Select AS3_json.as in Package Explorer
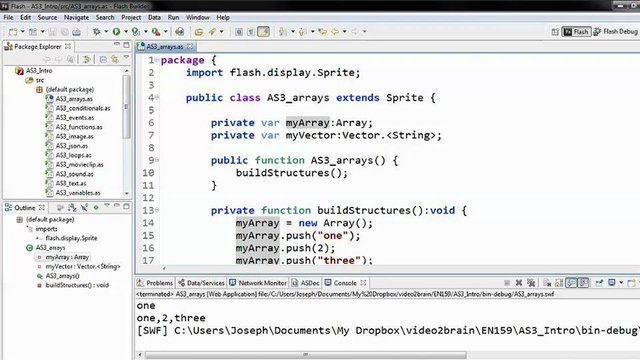 point(67,146)
